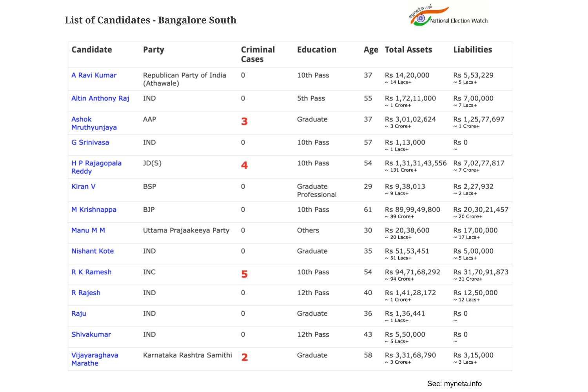Click the Sec: myneta.info source caption

tap(454, 384)
